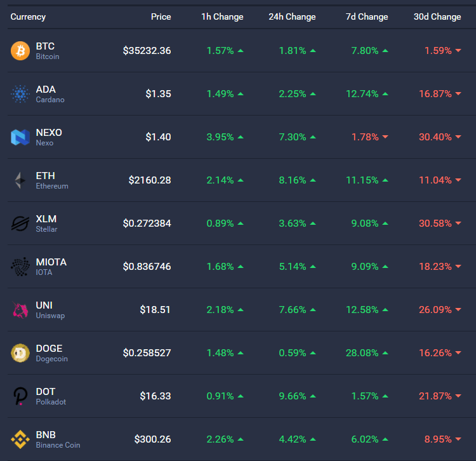Select the $0.836746 price cell
The image size is (476, 461).
click(x=147, y=267)
